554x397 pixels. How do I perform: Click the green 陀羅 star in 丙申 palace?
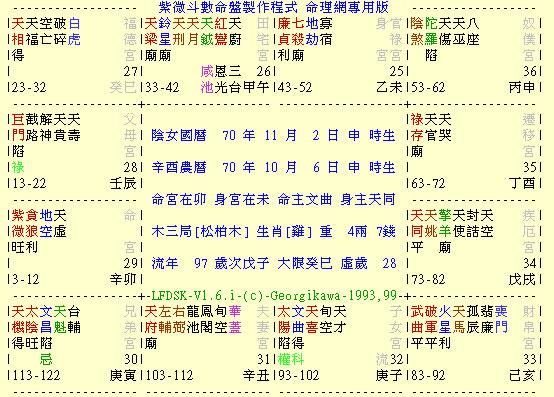coord(431,31)
